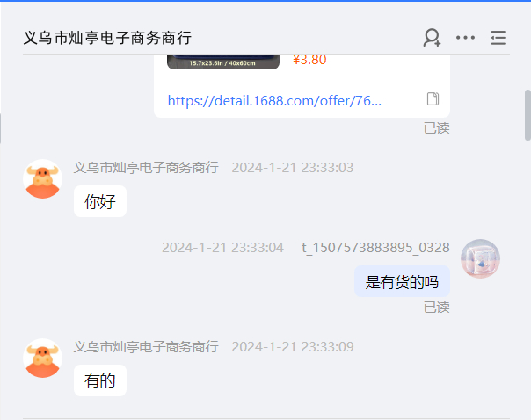Image resolution: width=531 pixels, height=420 pixels.
Task: Click the vertical scrollbar thumb
Action: coord(527,115)
